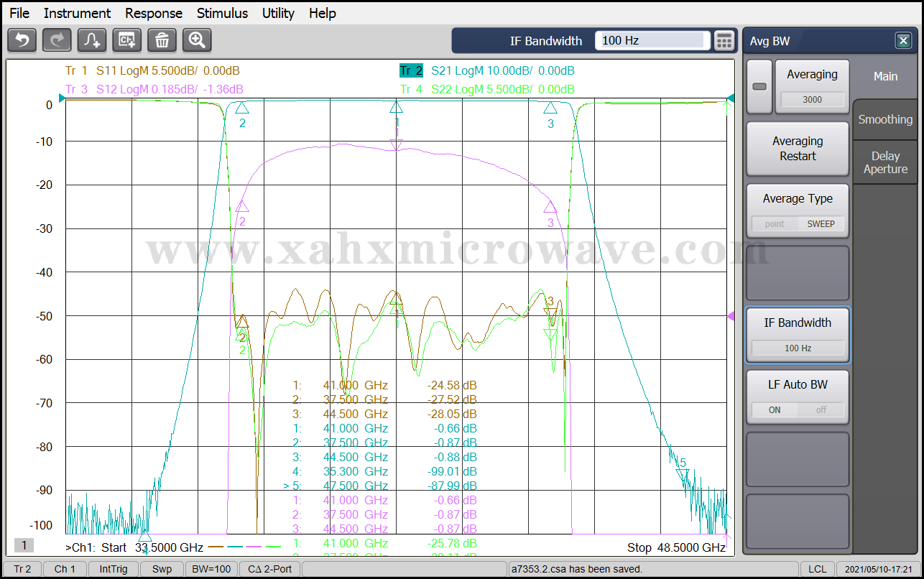Click BW=100 in status bar
This screenshot has width=924, height=579.
tap(211, 569)
